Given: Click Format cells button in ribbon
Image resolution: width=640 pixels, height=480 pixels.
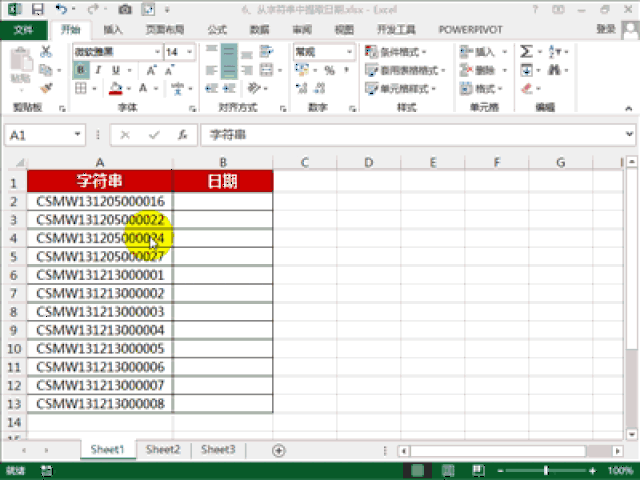Looking at the screenshot, I should 477,88.
